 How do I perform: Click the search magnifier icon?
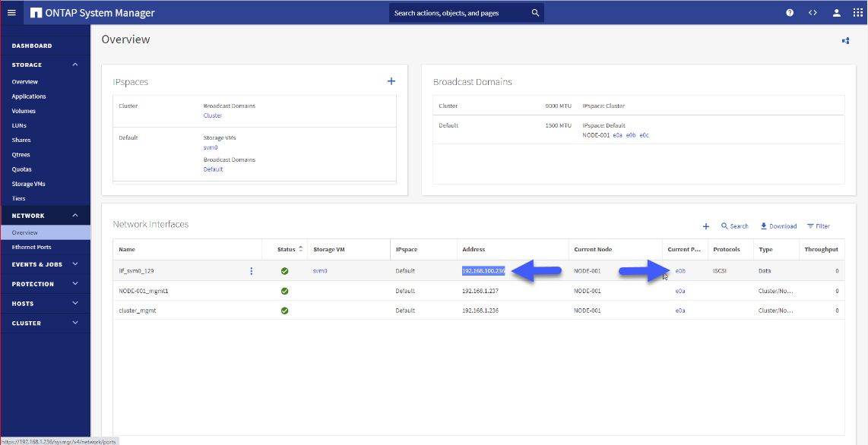click(x=535, y=13)
